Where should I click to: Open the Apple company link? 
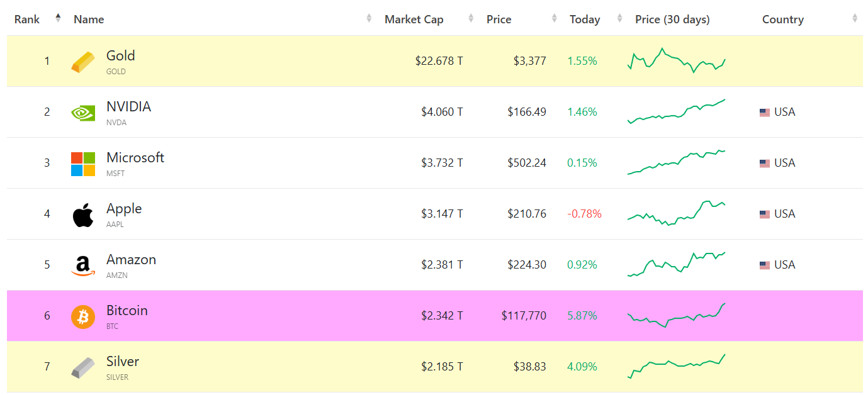point(124,208)
